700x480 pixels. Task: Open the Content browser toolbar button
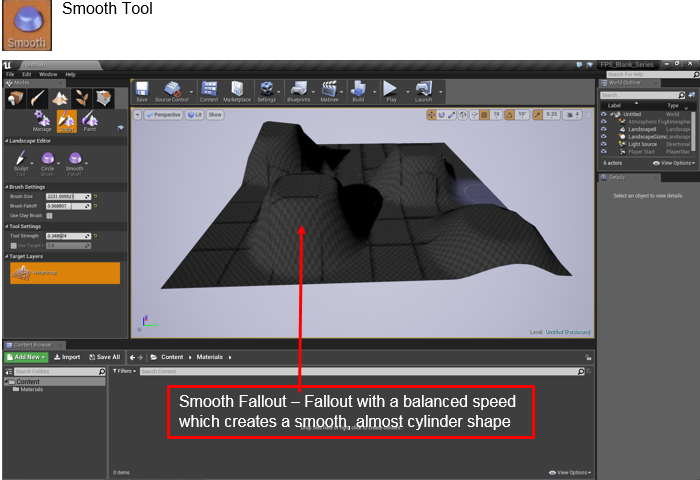209,92
